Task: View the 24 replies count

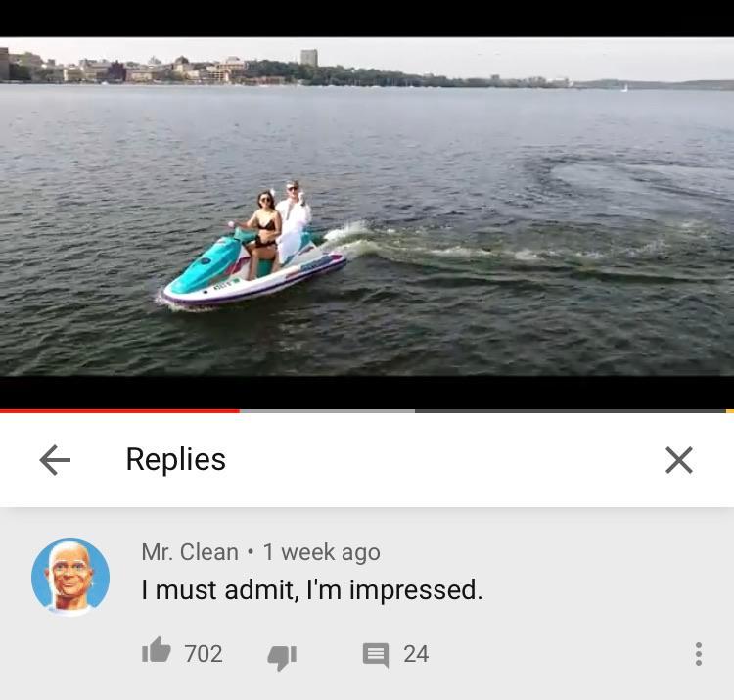Action: pyautogui.click(x=416, y=654)
